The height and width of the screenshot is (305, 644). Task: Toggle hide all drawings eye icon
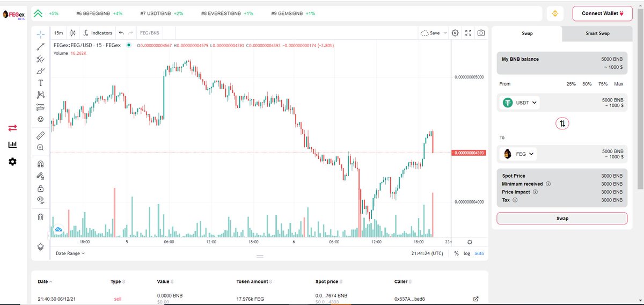point(40,200)
